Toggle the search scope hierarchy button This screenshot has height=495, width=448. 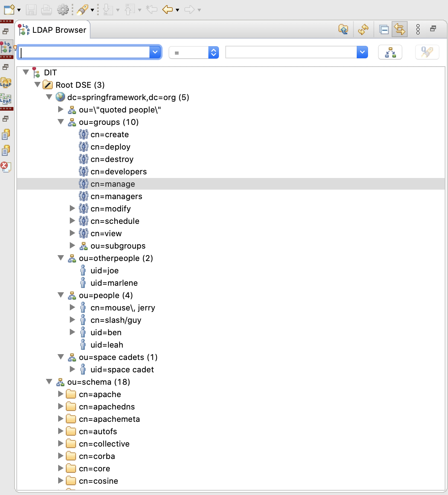pos(390,52)
